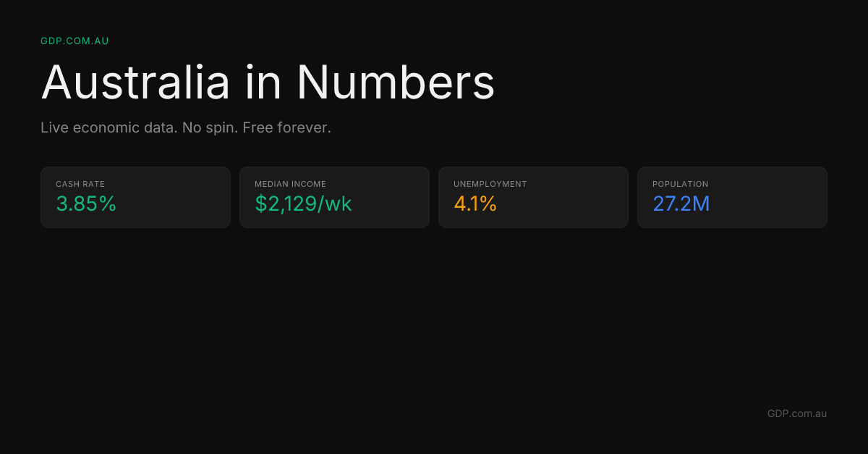Click the green GDP.COM.AU header label

(75, 41)
